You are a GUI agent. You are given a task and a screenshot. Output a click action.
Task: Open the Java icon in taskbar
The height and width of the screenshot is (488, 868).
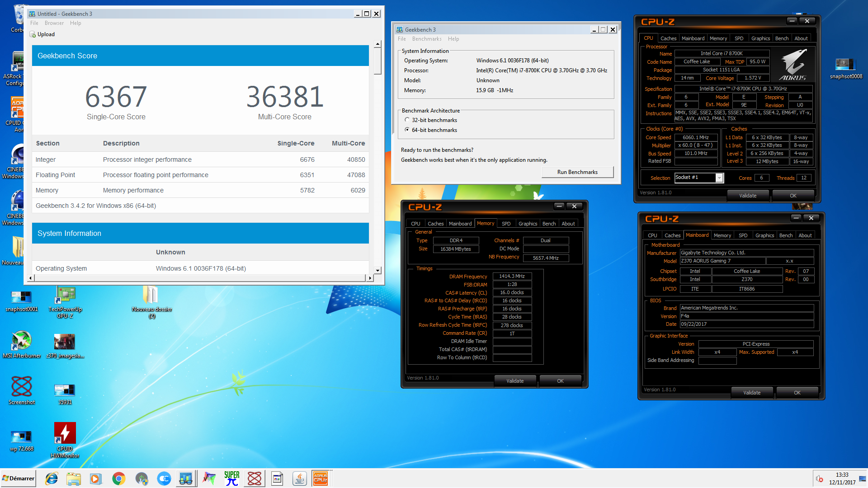click(300, 479)
